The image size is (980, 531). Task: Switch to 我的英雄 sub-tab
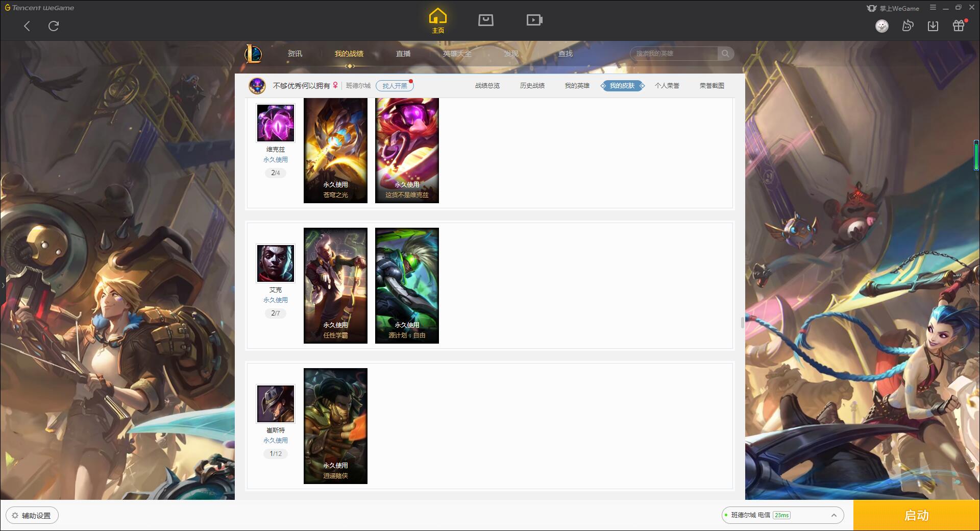click(577, 86)
